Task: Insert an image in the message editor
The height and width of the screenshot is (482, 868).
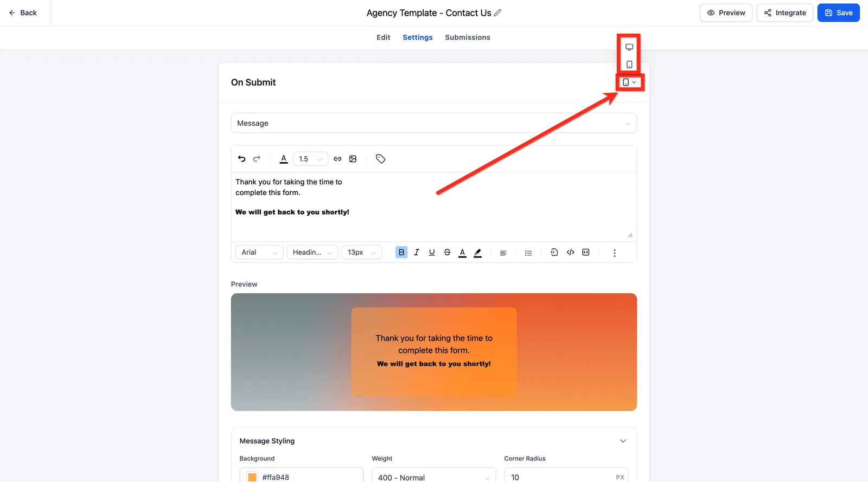Action: coord(353,159)
